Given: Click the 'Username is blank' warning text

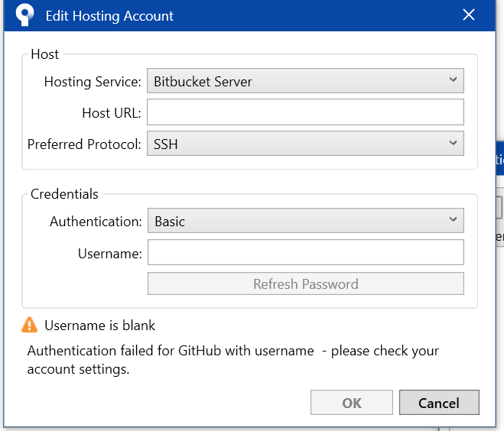Looking at the screenshot, I should click(x=100, y=326).
